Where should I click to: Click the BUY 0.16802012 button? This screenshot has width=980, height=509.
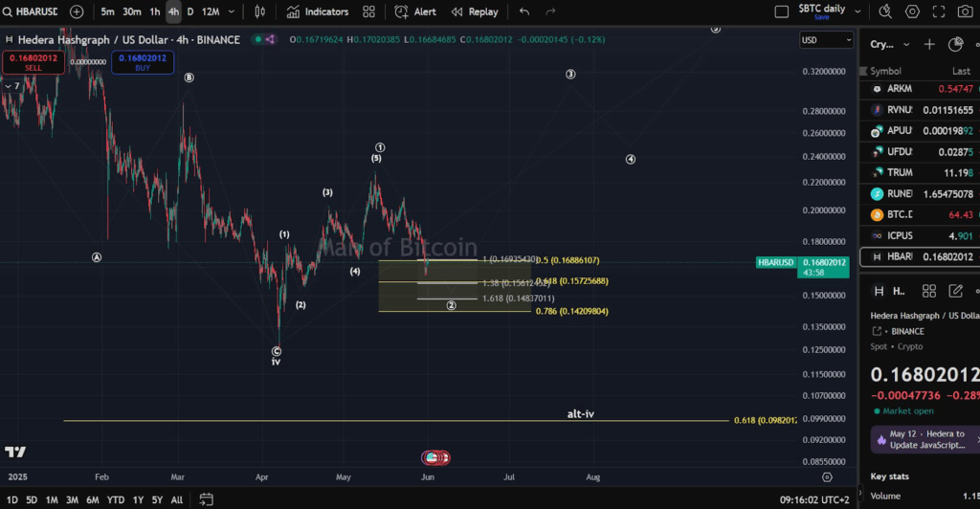(143, 62)
